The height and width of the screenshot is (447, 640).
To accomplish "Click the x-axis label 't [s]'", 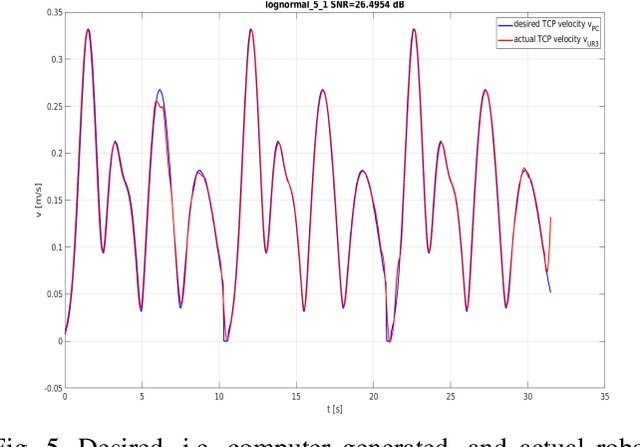I will (x=335, y=410).
